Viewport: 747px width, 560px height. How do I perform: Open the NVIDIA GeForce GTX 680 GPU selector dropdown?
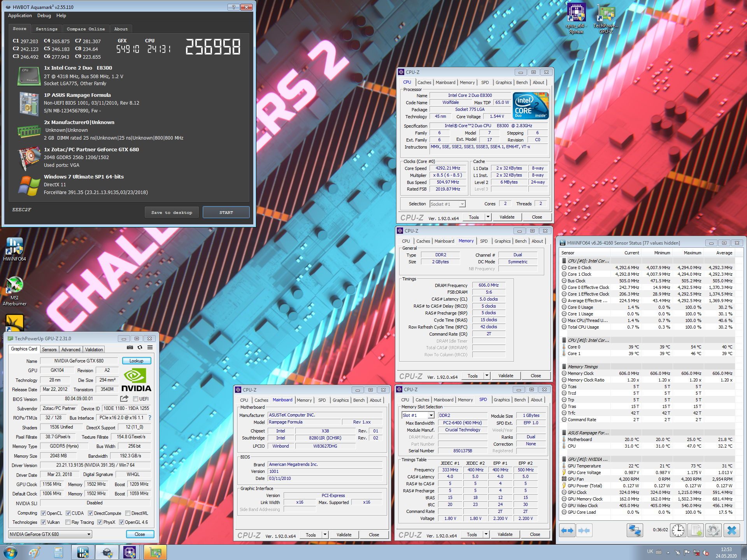pyautogui.click(x=50, y=534)
